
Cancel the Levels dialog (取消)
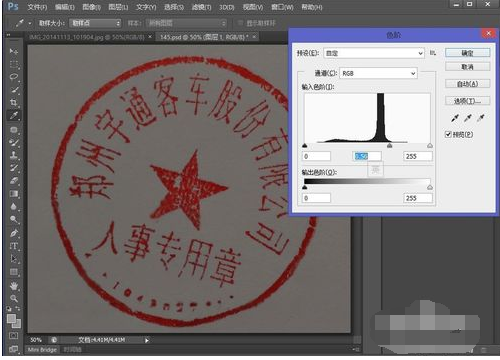point(468,67)
